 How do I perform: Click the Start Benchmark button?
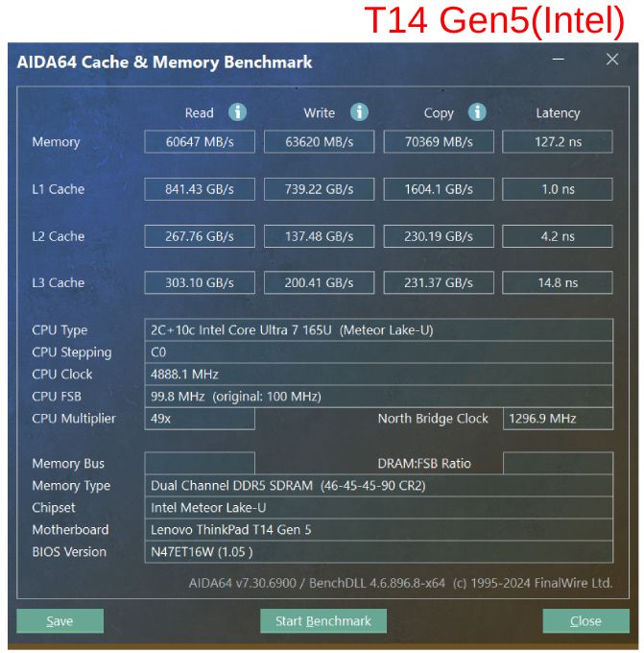click(323, 621)
